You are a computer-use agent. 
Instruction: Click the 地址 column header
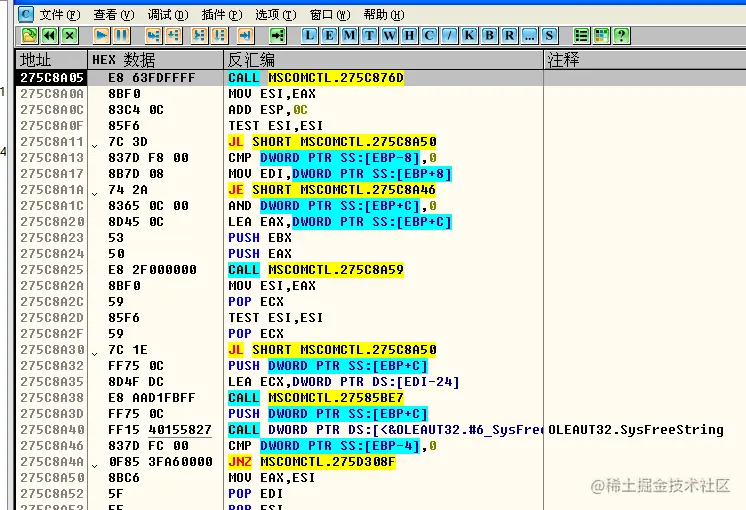click(x=51, y=59)
